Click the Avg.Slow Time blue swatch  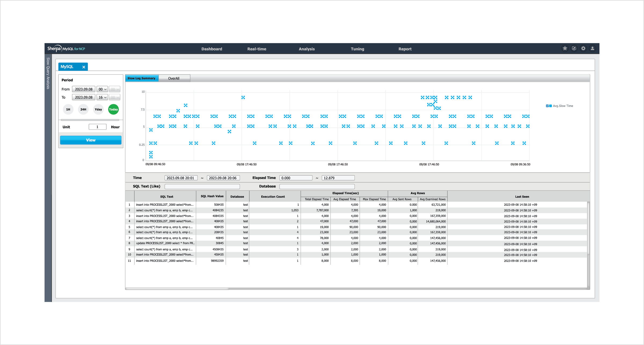[551, 106]
